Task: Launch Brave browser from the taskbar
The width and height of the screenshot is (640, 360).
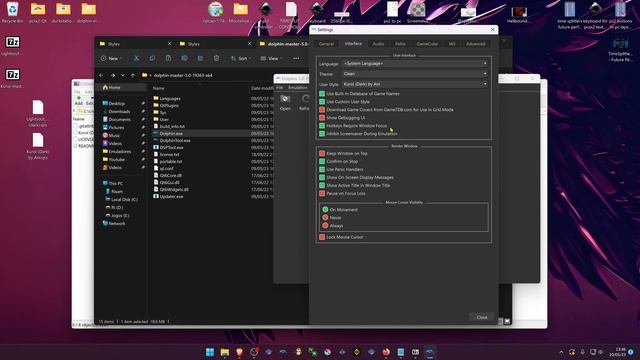Action: 239,352
